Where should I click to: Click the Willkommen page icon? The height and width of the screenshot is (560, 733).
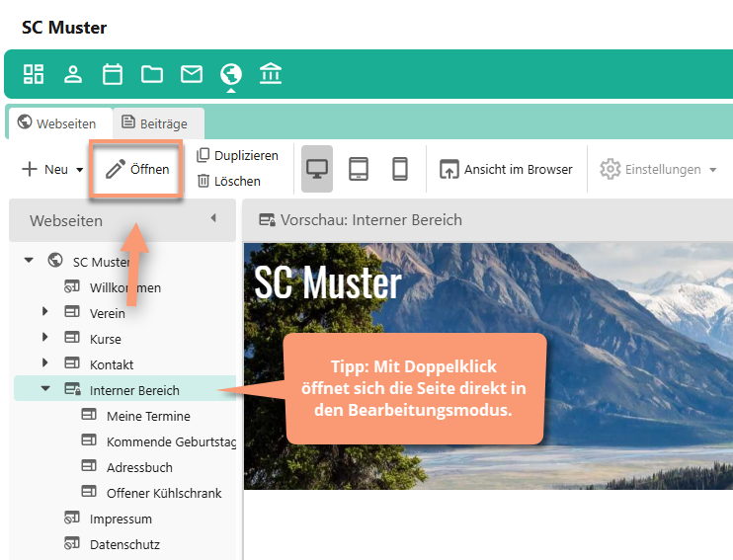(x=72, y=286)
